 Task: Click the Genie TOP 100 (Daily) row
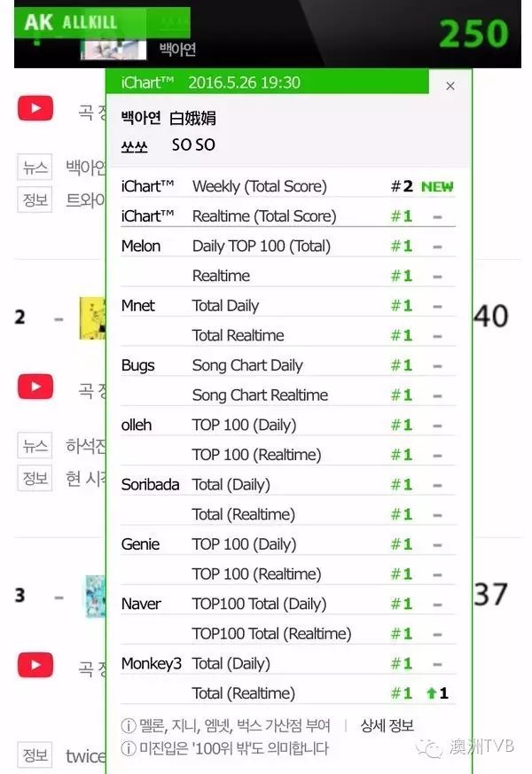pos(288,544)
